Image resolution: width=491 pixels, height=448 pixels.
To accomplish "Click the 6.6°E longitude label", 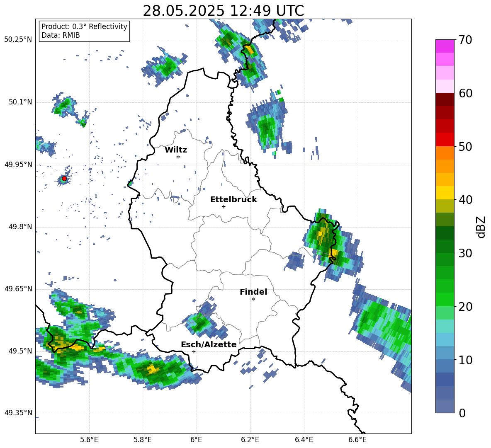I will (357, 440).
